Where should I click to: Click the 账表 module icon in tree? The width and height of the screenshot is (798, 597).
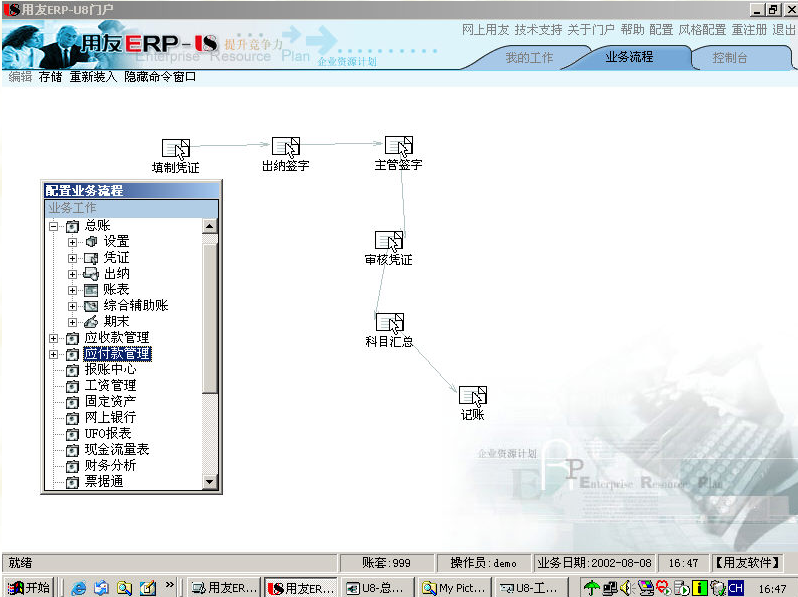coord(91,290)
